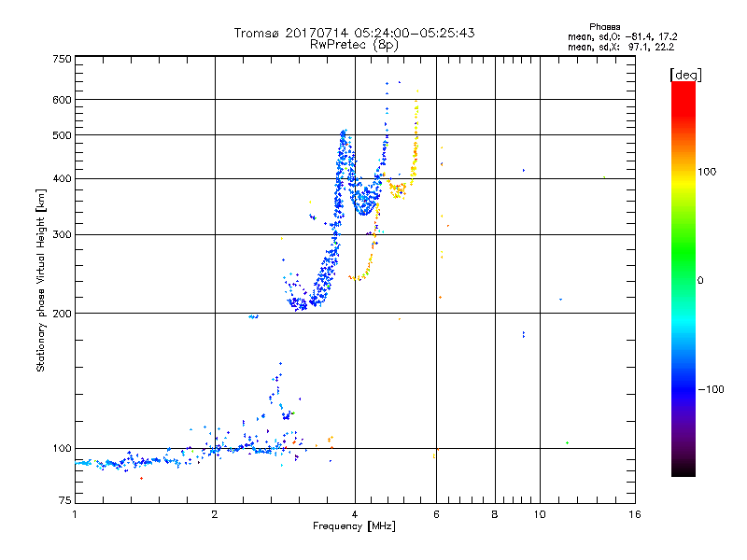Click the x-axis tick label '1'
Viewport: 747px width, 560px height.
[x=75, y=514]
